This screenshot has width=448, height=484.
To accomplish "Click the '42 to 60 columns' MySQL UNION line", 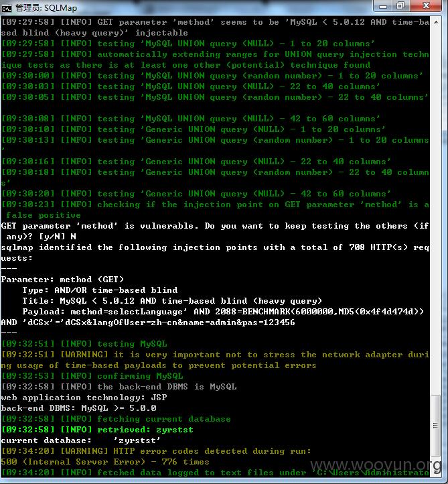I will coord(191,119).
